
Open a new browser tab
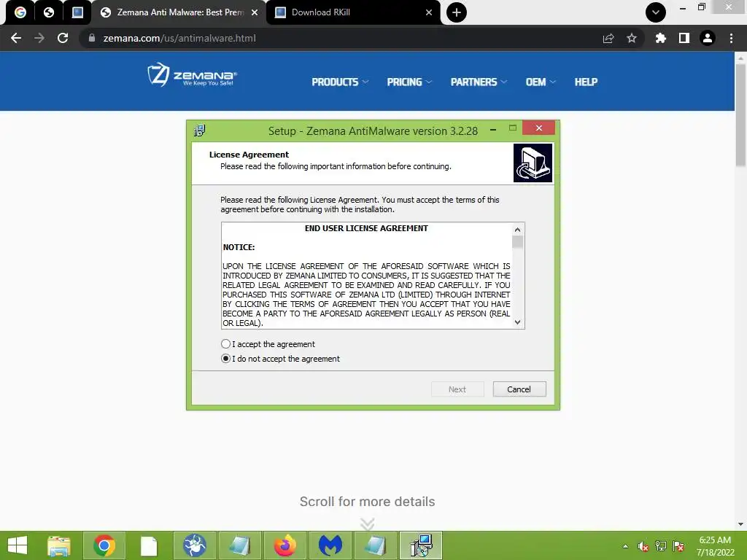pos(457,12)
